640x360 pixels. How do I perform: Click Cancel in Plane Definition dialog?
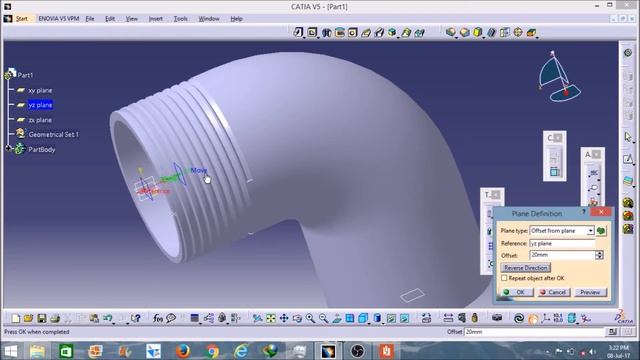point(553,292)
